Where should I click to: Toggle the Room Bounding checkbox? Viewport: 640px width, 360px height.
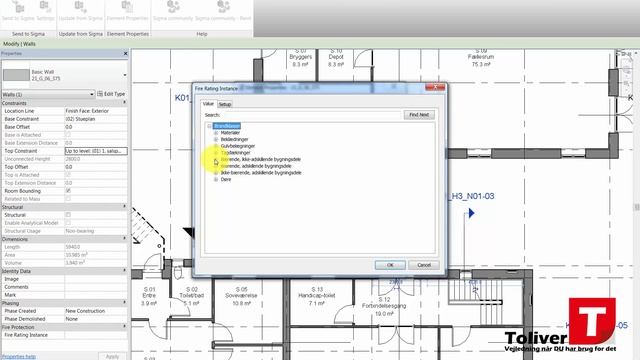click(68, 191)
